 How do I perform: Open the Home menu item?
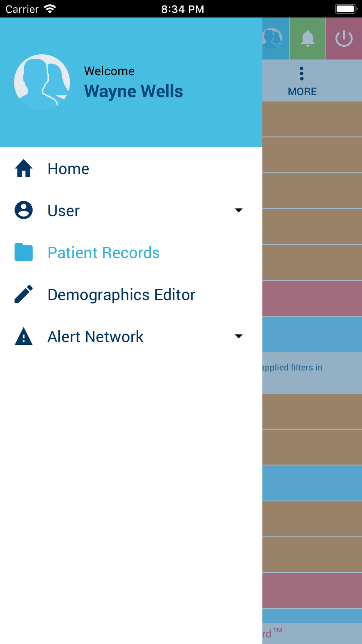point(131,168)
